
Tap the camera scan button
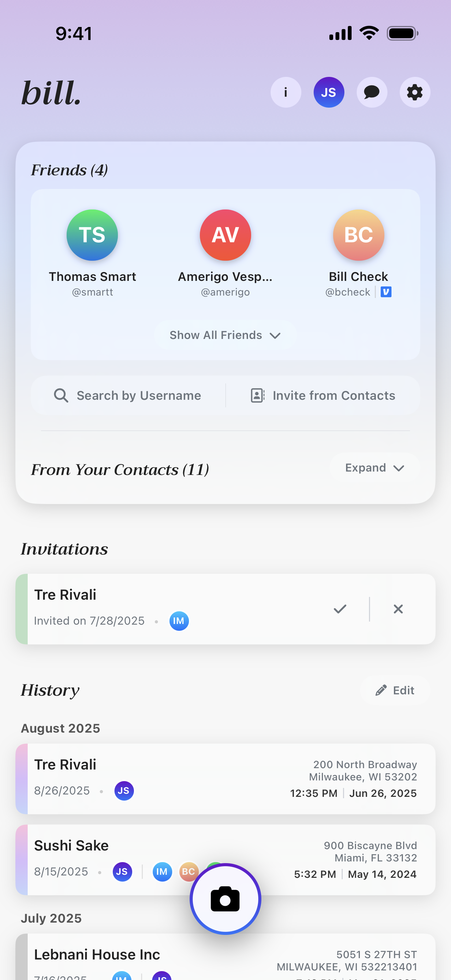pyautogui.click(x=225, y=899)
